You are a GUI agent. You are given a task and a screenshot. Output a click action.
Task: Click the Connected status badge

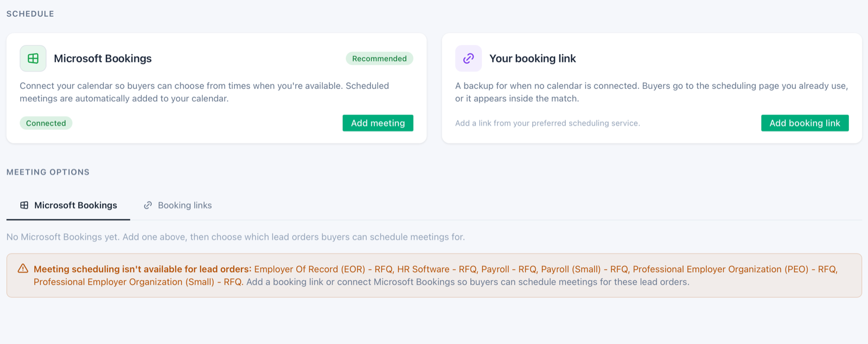point(46,123)
